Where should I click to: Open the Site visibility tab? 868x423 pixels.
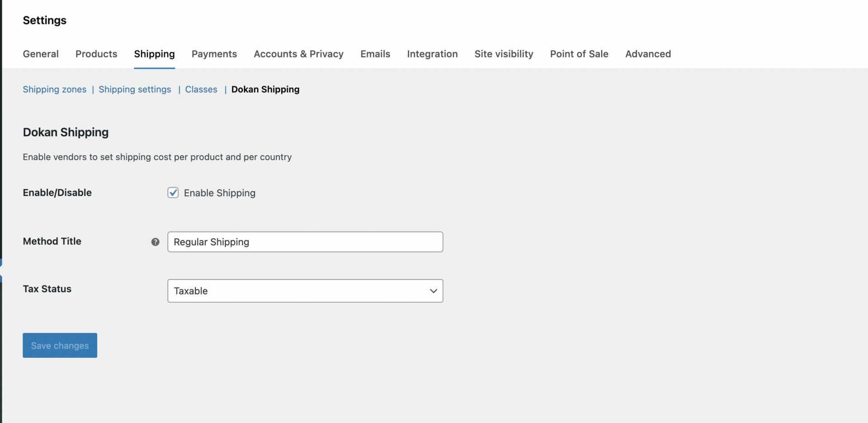pos(504,54)
